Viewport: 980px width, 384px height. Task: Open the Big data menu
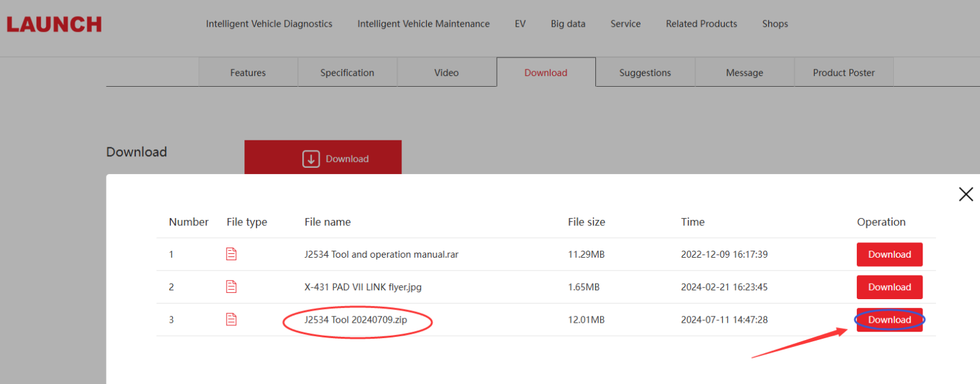pyautogui.click(x=568, y=24)
